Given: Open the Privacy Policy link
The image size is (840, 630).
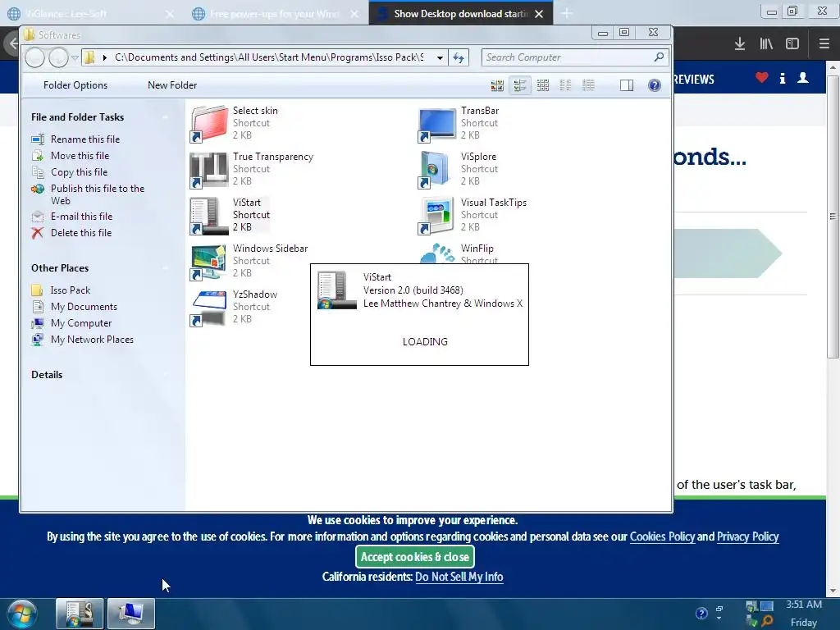Looking at the screenshot, I should 748,536.
